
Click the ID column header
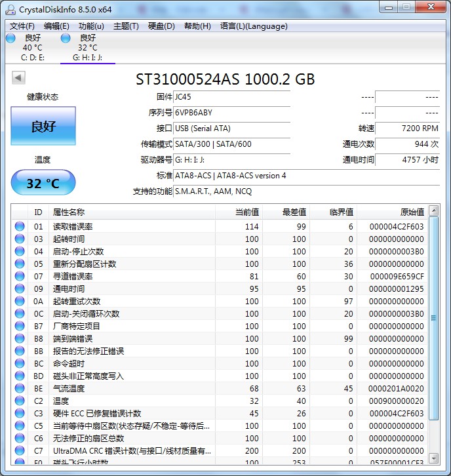point(38,212)
